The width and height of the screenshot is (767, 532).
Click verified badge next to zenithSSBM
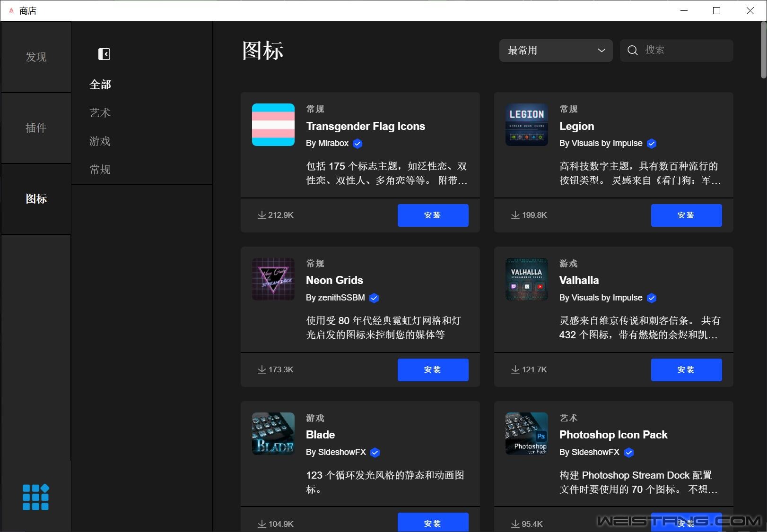click(x=374, y=298)
